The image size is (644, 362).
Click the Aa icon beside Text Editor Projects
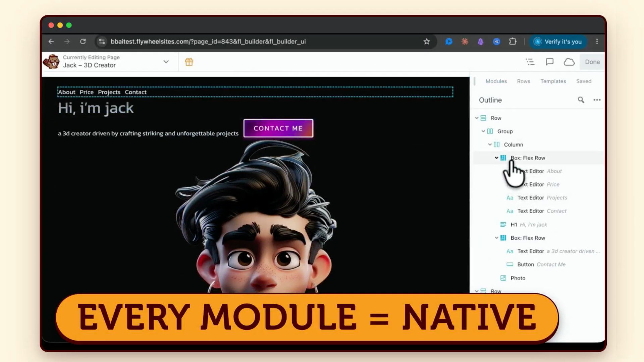(510, 198)
